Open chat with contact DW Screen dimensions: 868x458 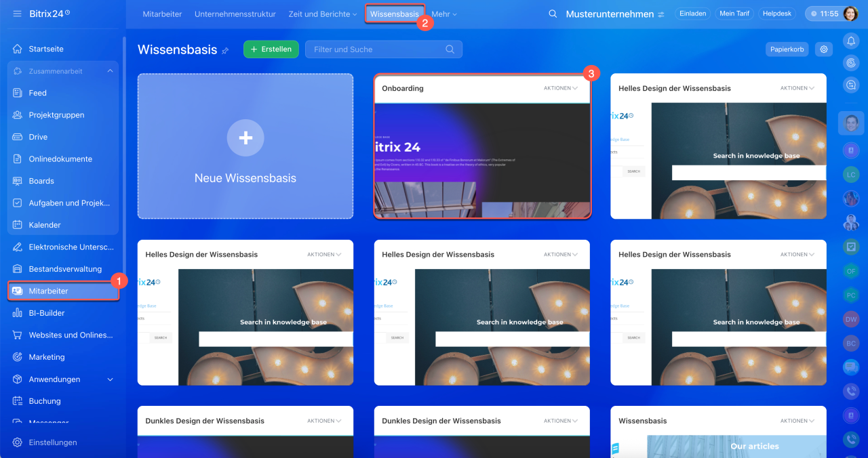tap(851, 319)
